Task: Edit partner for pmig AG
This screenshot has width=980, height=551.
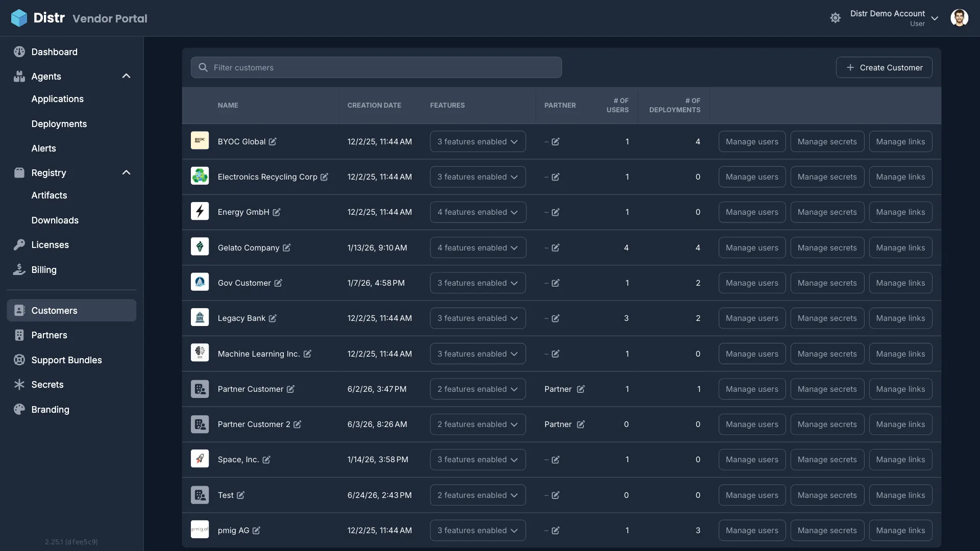Action: 555,530
